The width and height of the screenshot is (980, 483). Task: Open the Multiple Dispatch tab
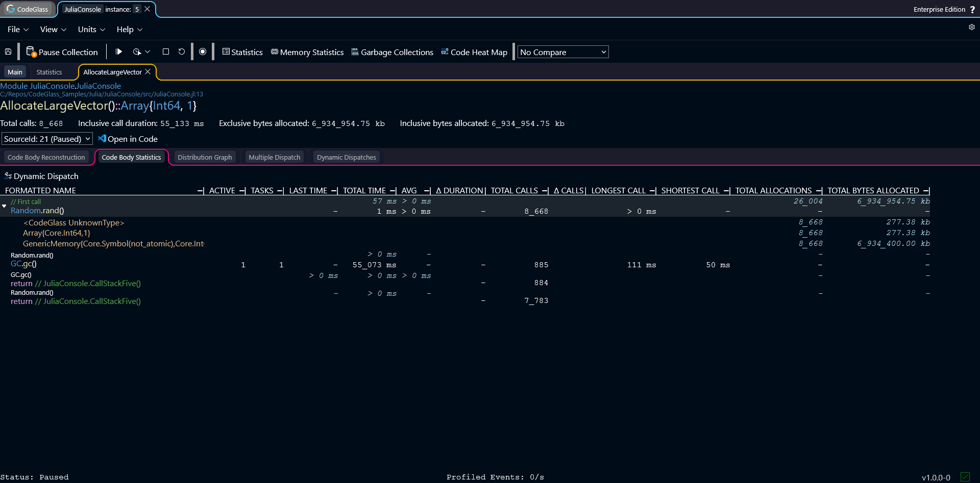click(x=275, y=157)
